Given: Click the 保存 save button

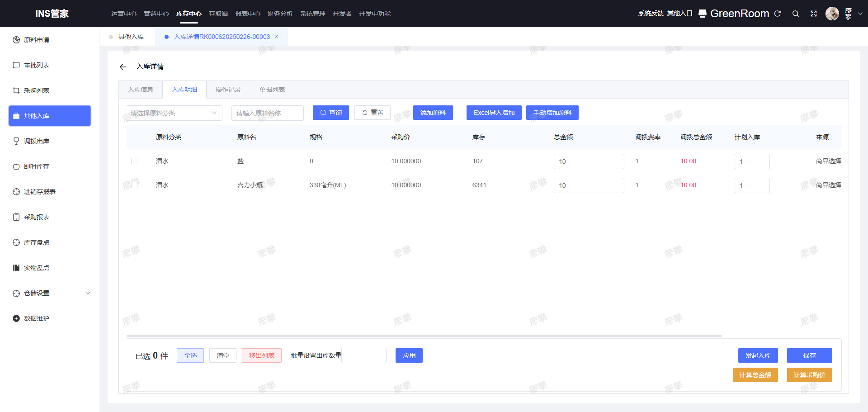Looking at the screenshot, I should tap(810, 355).
